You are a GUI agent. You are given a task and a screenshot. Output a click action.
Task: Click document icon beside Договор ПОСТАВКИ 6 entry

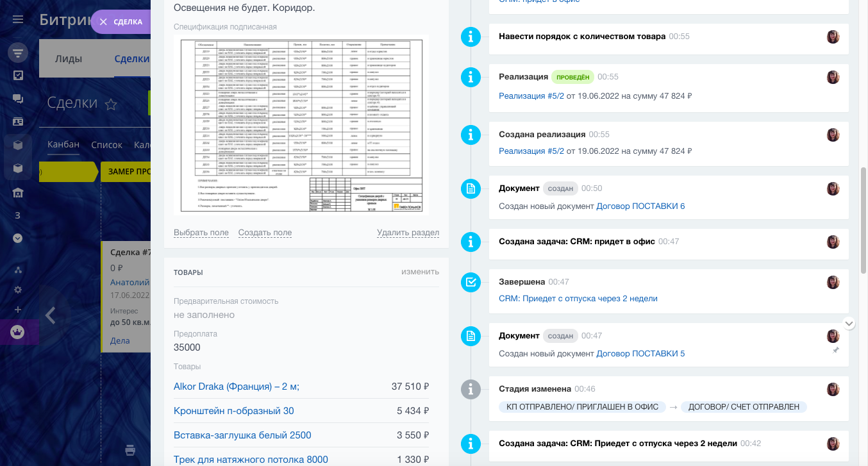(x=471, y=188)
